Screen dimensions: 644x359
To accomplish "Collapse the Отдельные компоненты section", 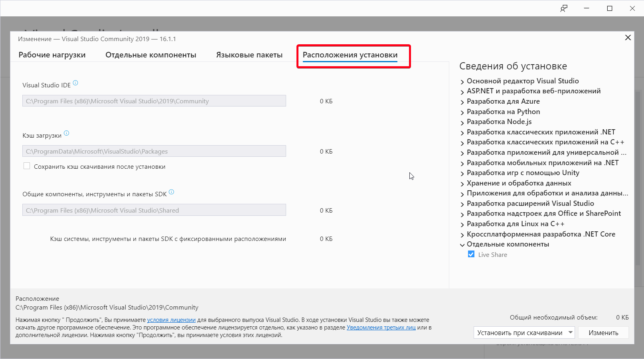I will coord(462,245).
